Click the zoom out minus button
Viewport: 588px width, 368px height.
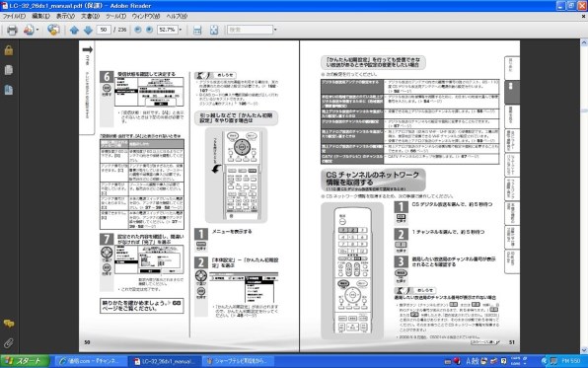pyautogui.click(x=137, y=30)
